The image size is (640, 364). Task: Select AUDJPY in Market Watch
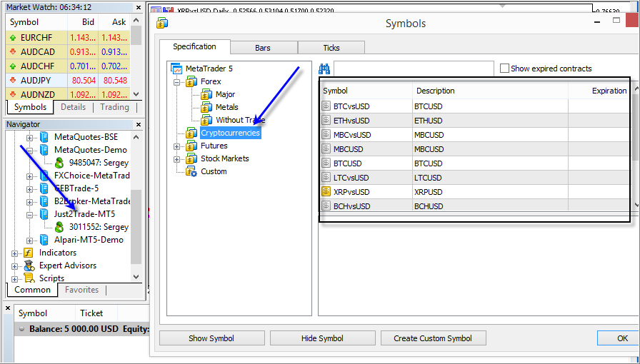pyautogui.click(x=68, y=81)
